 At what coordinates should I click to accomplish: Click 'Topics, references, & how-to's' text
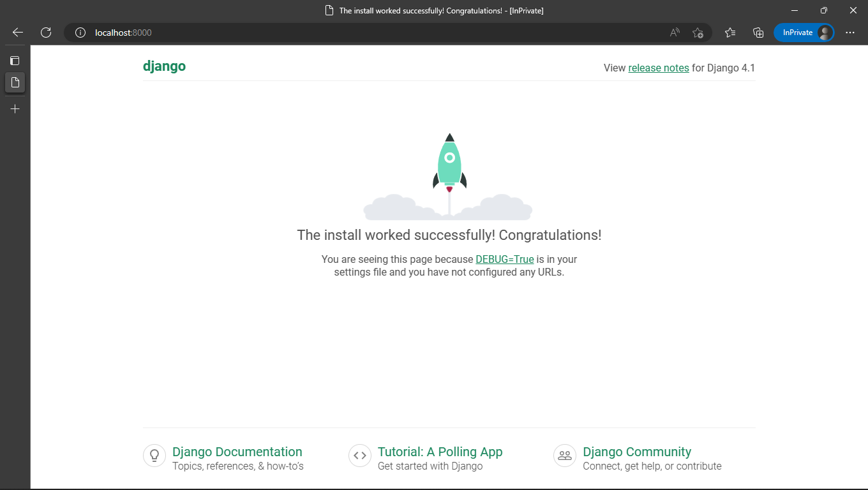[238, 466]
